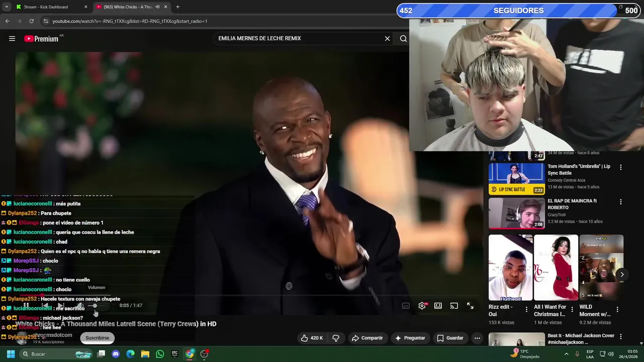Open the browser tab search dropdown
Image resolution: width=644 pixels, height=362 pixels.
pos(6,7)
